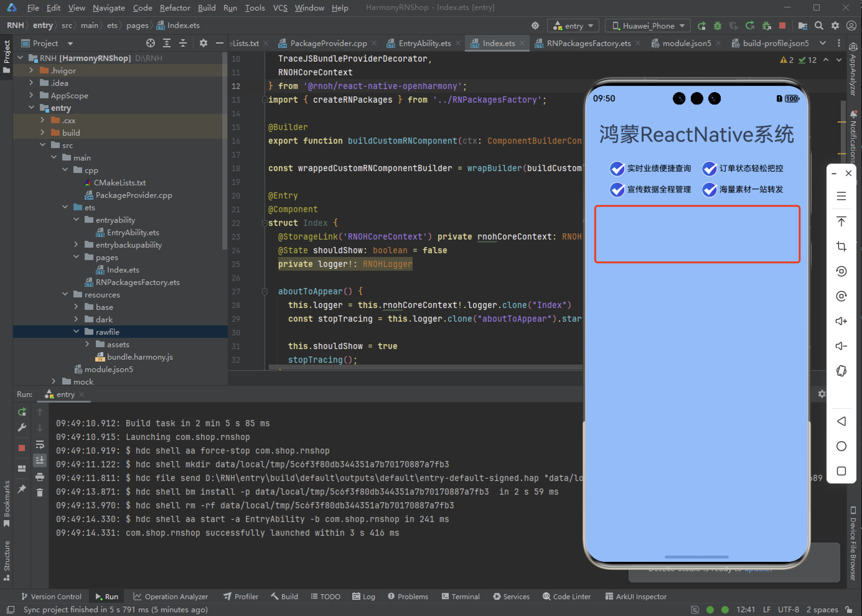Click the Search Everywhere magnifier icon
Viewport: 862px width, 616px height.
(x=819, y=26)
